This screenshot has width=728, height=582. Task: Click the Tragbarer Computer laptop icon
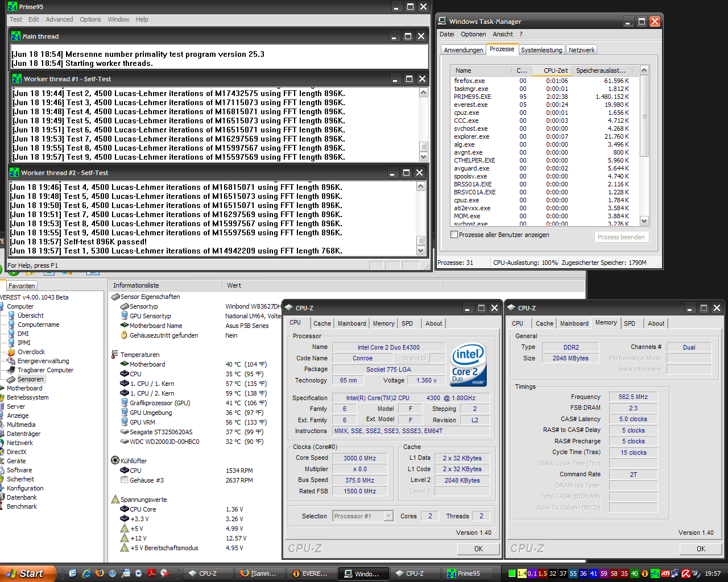[11, 370]
